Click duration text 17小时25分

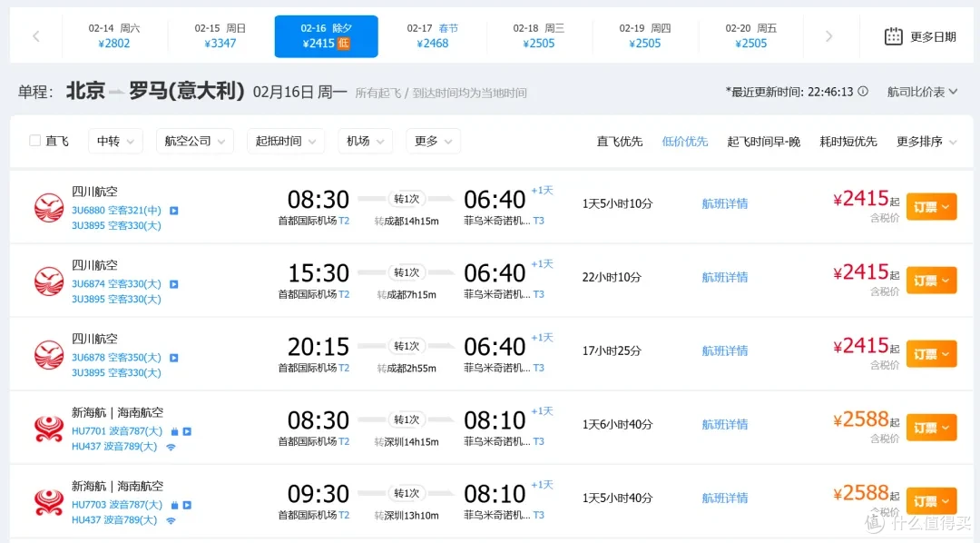pos(612,350)
